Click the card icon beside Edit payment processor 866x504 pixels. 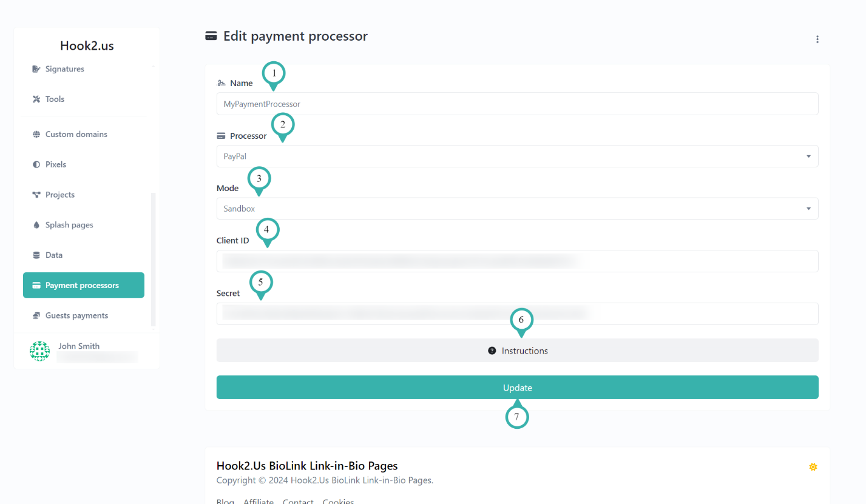pos(211,36)
